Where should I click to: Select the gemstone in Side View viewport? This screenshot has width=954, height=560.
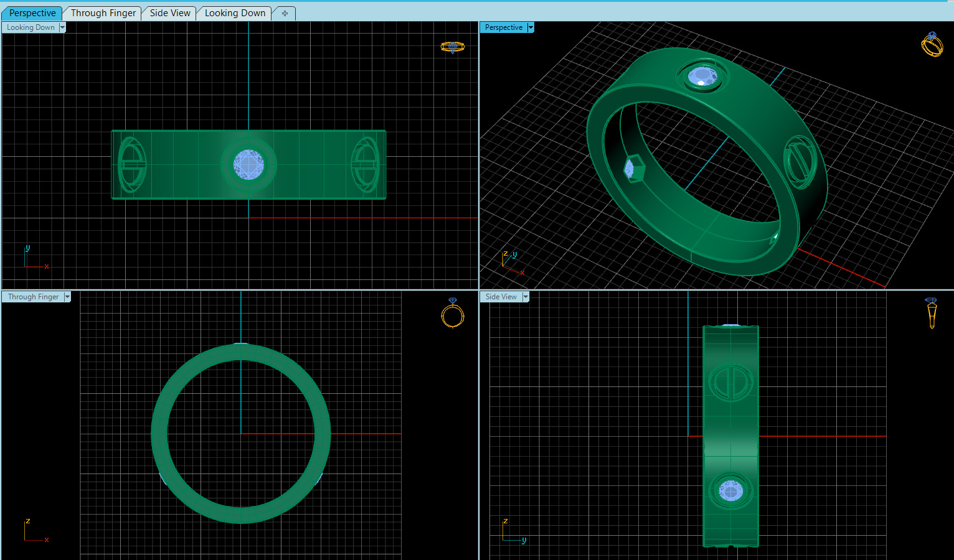click(x=731, y=491)
